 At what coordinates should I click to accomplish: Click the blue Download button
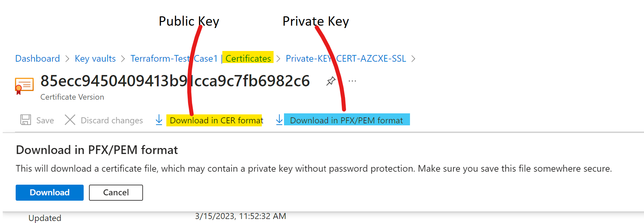point(49,193)
